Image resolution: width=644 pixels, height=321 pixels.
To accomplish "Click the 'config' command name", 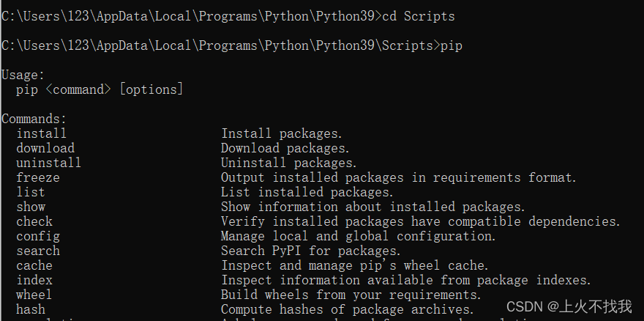I will pyautogui.click(x=38, y=237).
